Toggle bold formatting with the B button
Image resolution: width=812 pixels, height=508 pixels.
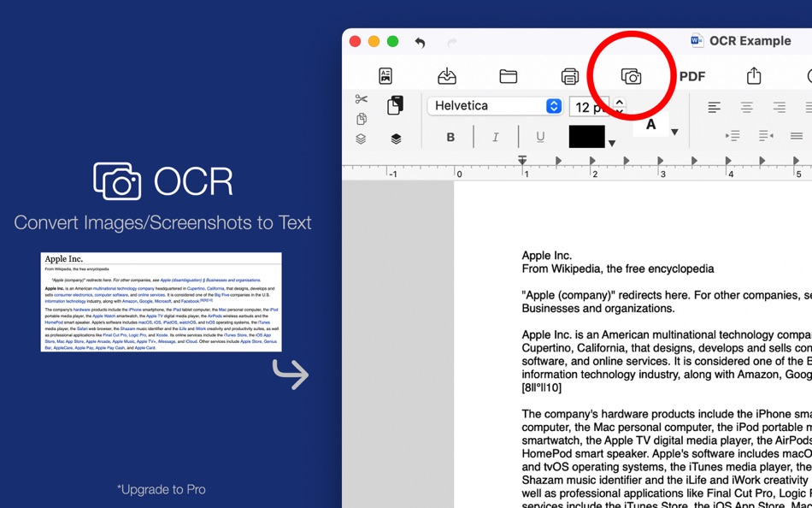[x=450, y=138]
